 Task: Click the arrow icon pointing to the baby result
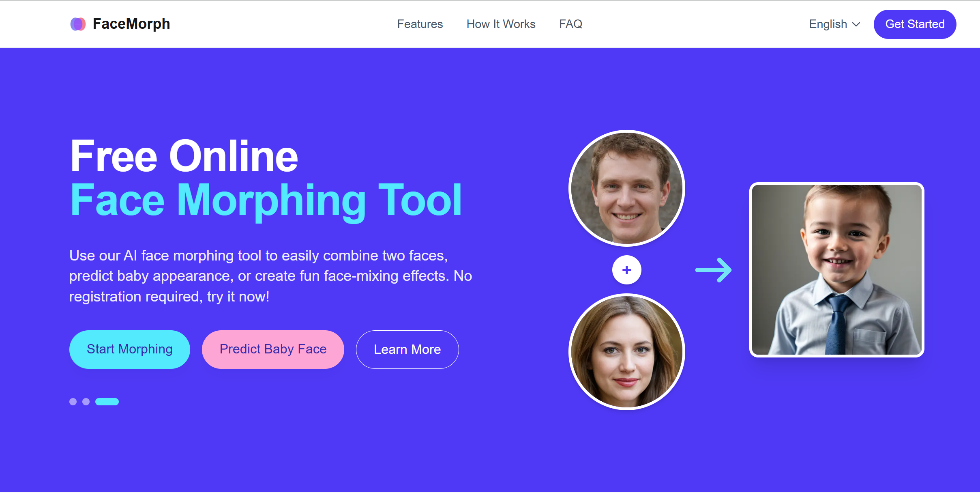click(714, 269)
